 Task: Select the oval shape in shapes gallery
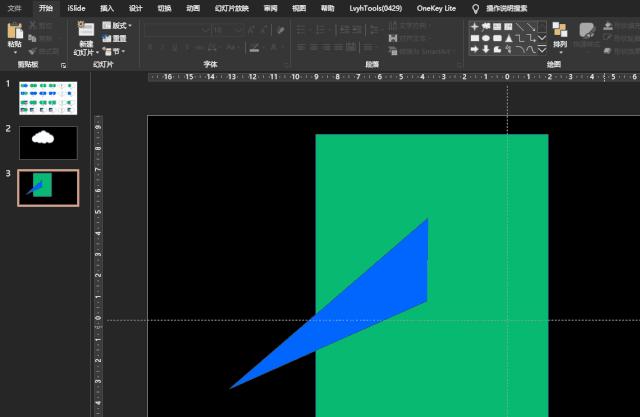point(486,37)
